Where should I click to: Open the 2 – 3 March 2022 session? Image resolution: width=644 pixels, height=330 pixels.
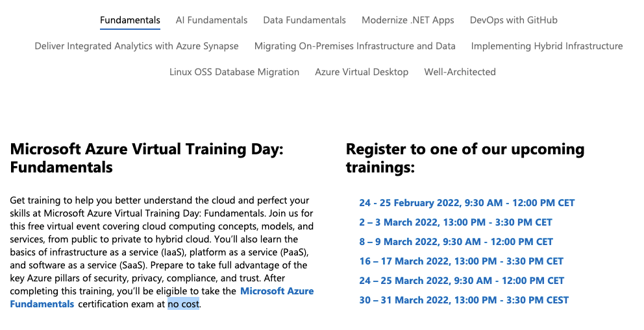pos(455,222)
